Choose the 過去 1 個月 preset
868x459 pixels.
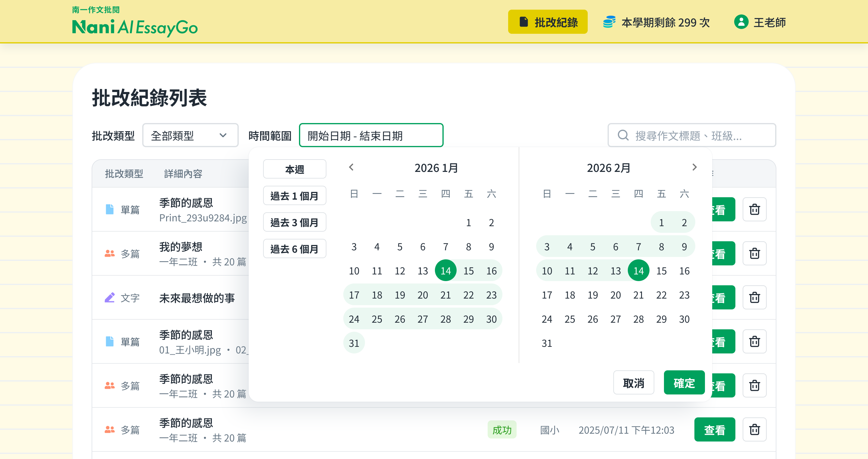click(x=294, y=196)
